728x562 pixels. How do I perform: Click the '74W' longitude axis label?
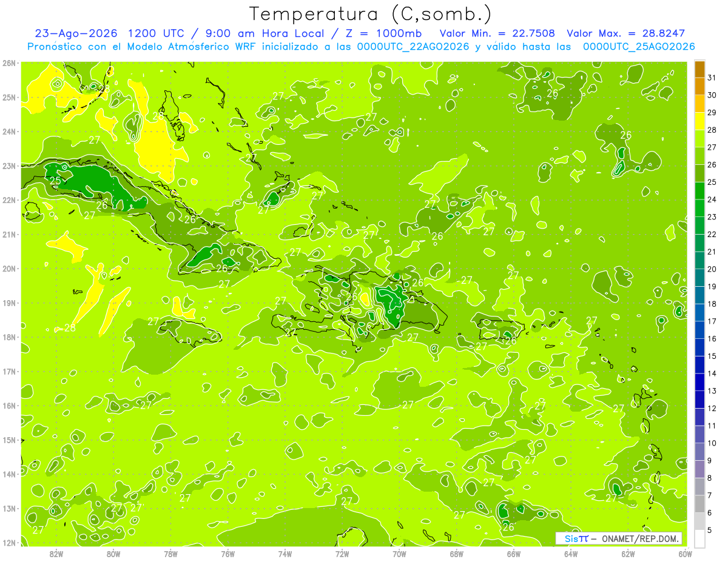pyautogui.click(x=285, y=554)
